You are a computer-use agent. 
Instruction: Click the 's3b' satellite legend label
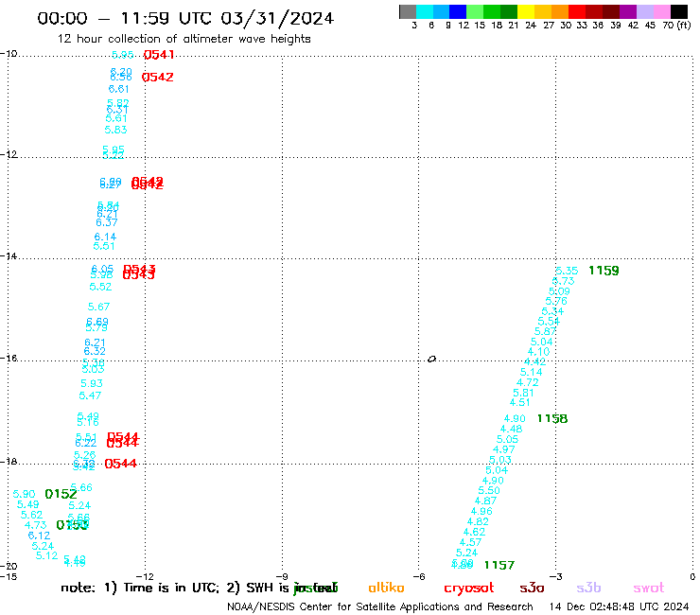click(x=588, y=588)
